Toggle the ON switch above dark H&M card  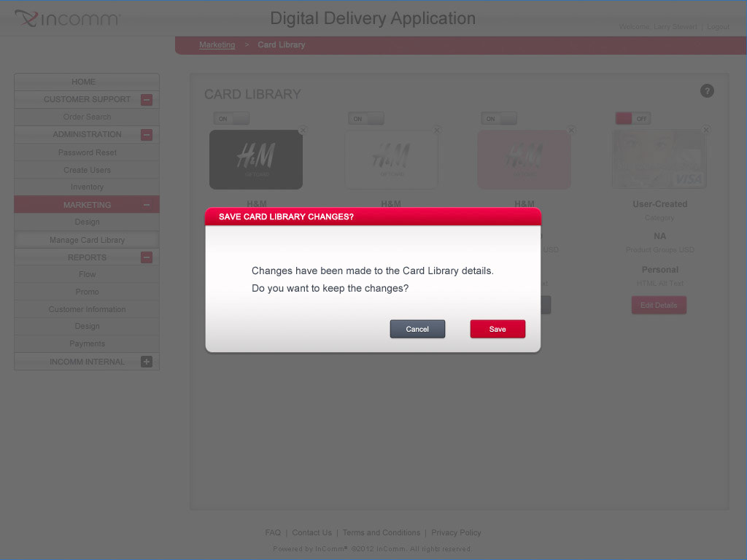[x=231, y=119]
